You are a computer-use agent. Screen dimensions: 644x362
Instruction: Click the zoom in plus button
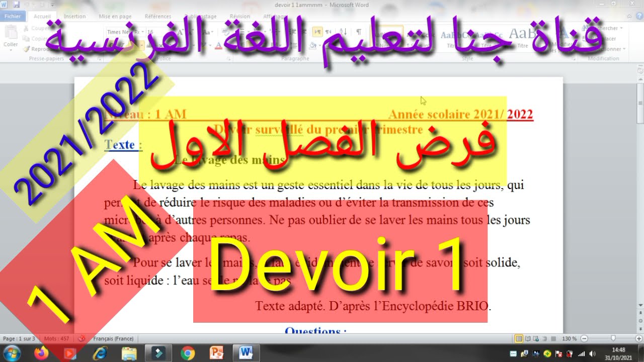638,338
